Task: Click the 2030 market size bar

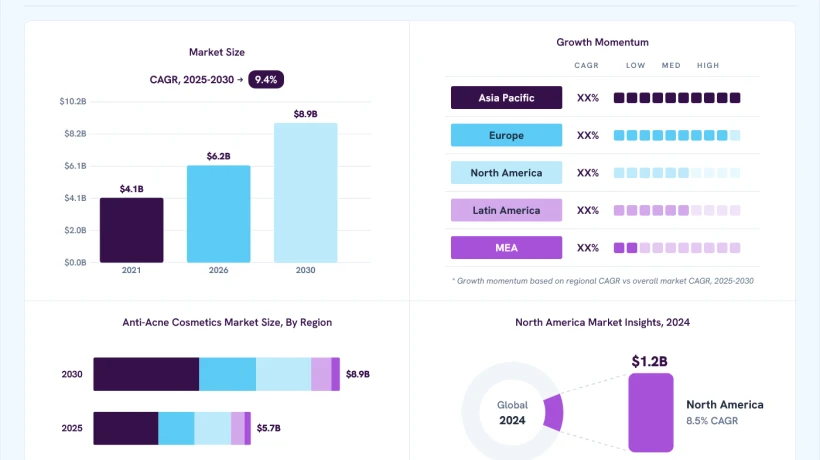Action: (305, 193)
